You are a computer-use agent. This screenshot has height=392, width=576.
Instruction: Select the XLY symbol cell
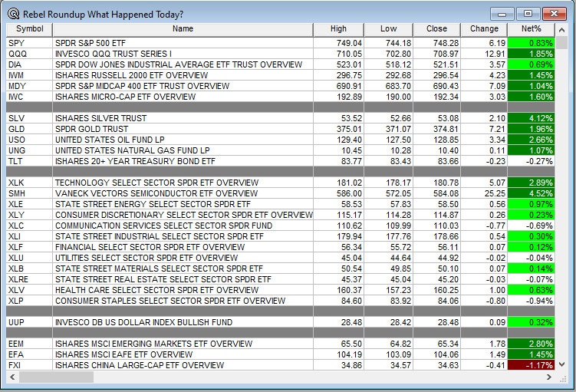click(x=29, y=215)
